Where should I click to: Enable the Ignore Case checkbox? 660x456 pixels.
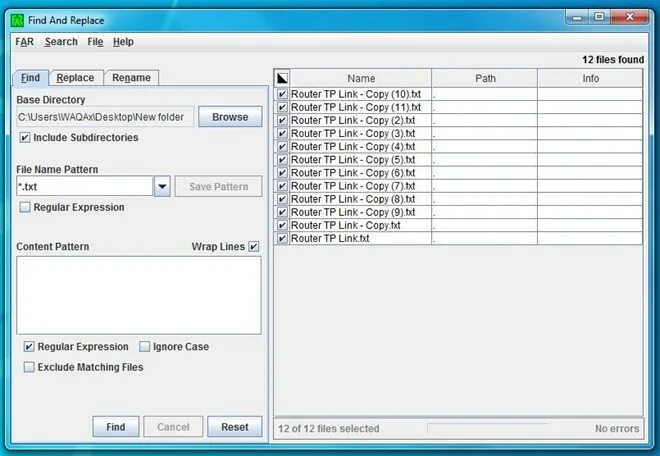[144, 347]
